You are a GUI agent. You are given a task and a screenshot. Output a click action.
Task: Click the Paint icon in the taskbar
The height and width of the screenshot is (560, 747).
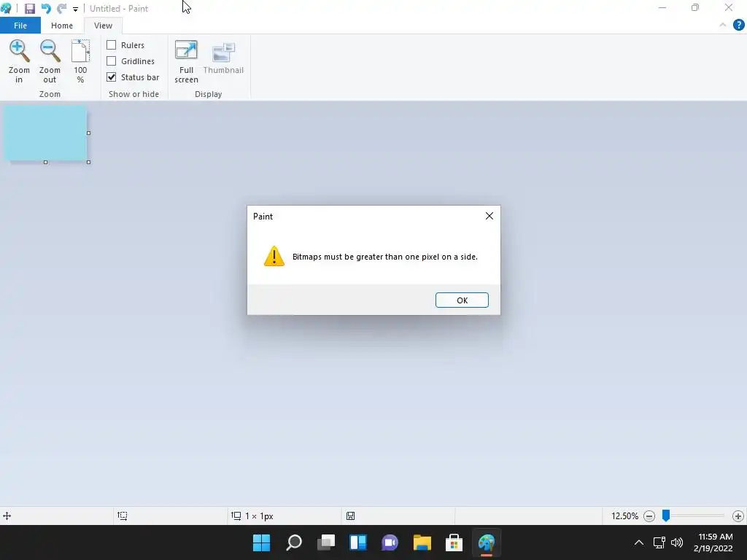(487, 542)
